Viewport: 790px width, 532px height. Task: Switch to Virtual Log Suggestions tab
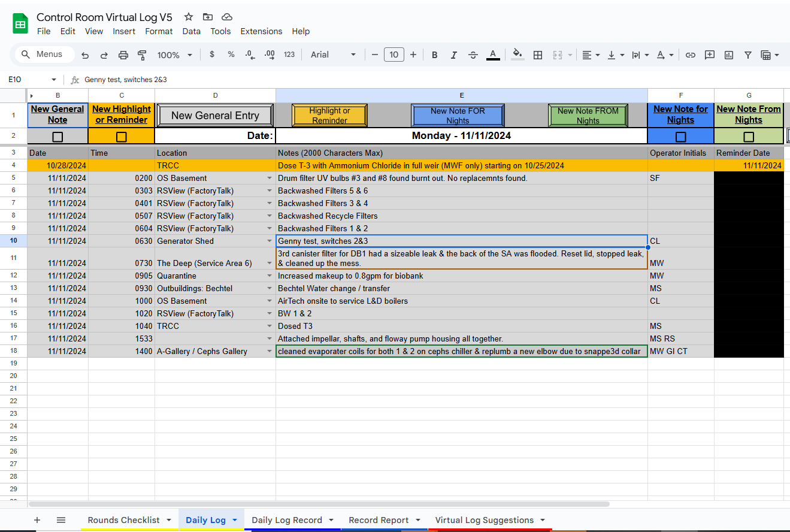[x=485, y=520]
